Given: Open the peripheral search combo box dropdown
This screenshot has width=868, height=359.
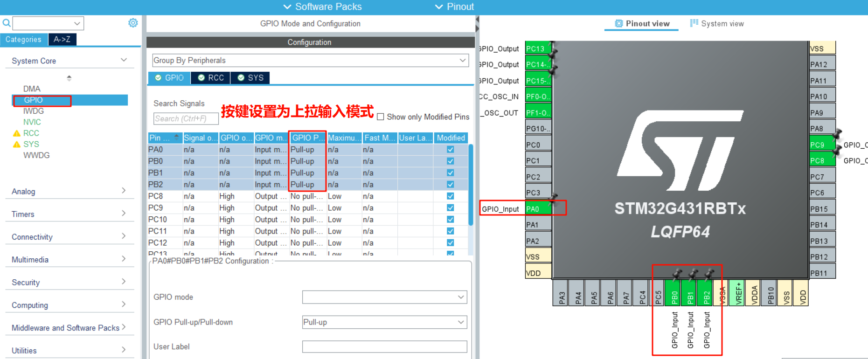Looking at the screenshot, I should point(77,23).
